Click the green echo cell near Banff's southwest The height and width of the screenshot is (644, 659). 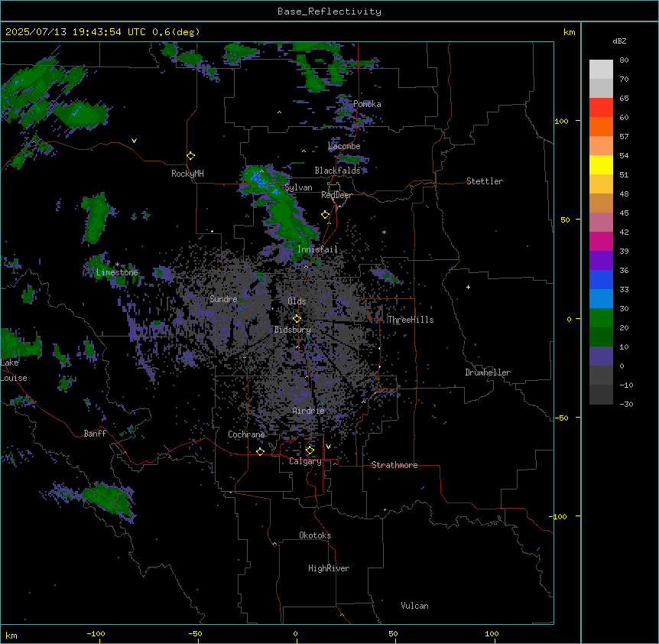[109, 497]
